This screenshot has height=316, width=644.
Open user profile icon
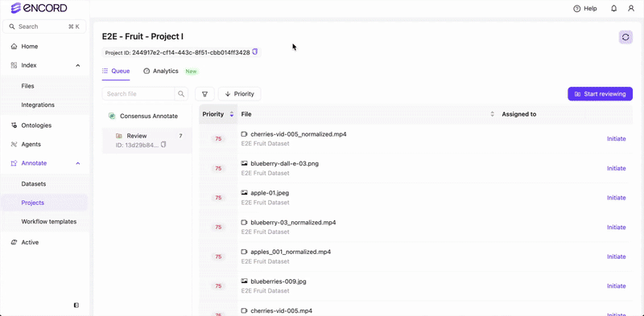[x=631, y=8]
